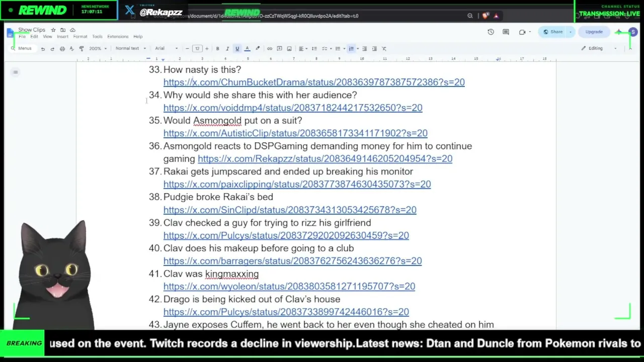Open the checklist menu dropdown

click(x=326, y=49)
